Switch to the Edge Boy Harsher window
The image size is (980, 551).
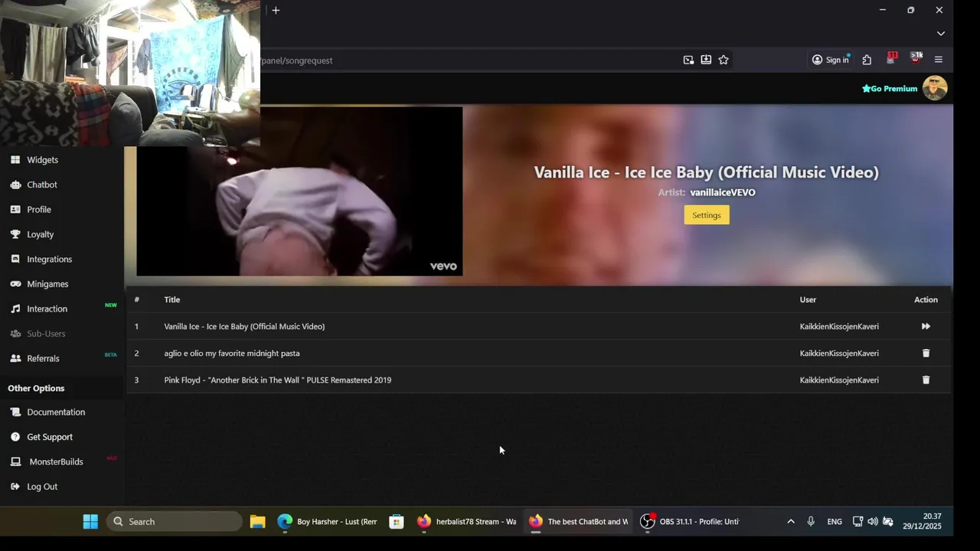coord(328,522)
